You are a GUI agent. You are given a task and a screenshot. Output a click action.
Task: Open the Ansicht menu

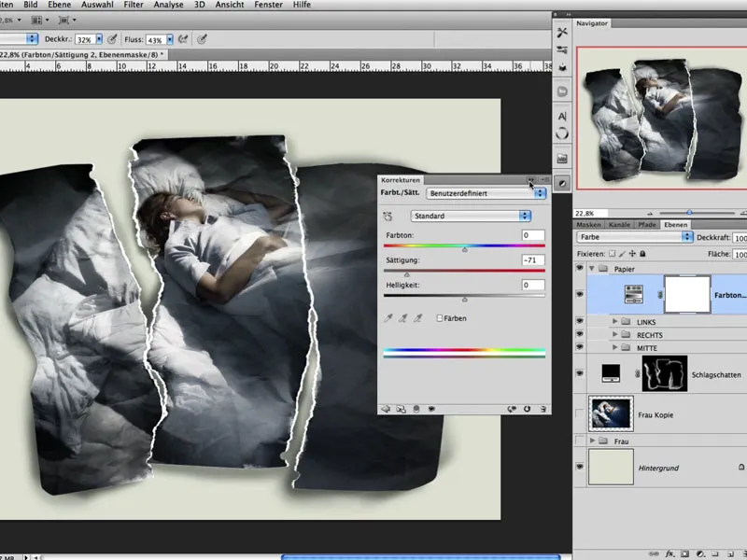tap(230, 5)
